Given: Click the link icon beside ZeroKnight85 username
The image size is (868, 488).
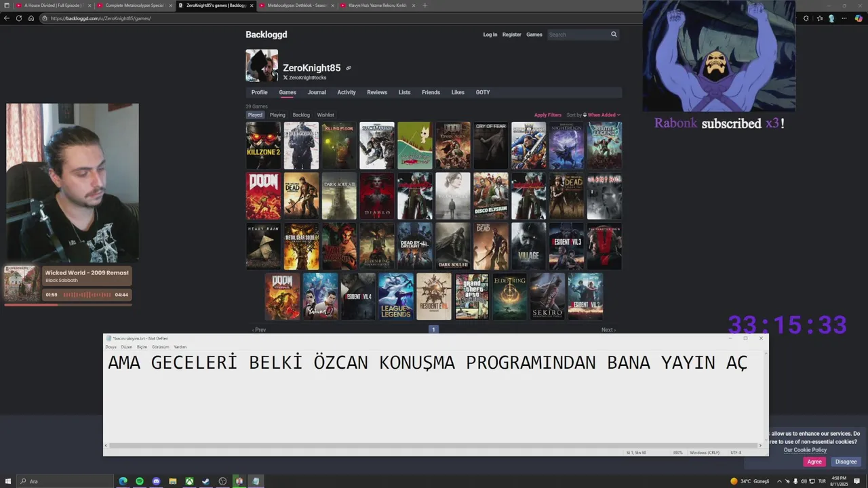Looking at the screenshot, I should pyautogui.click(x=349, y=68).
